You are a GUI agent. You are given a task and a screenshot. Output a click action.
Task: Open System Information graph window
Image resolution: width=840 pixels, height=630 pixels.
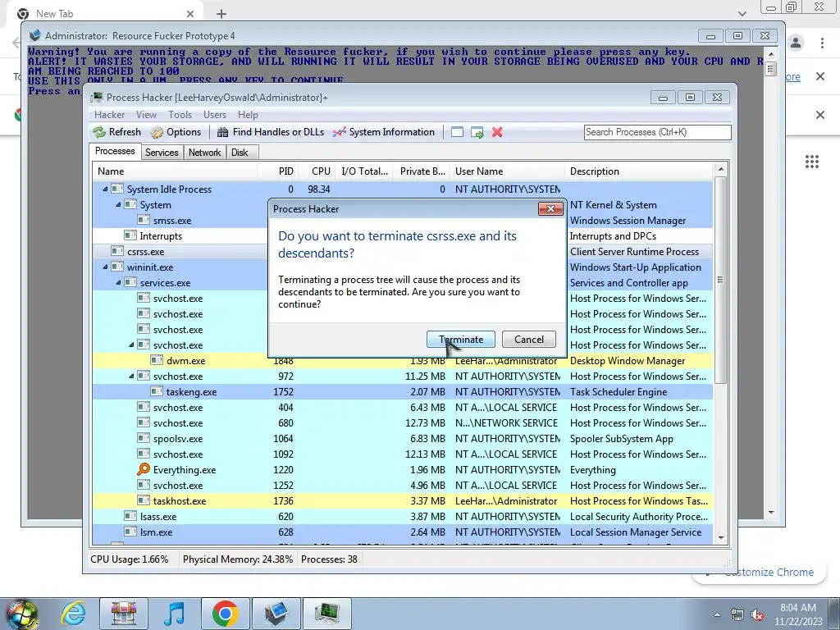coord(384,132)
